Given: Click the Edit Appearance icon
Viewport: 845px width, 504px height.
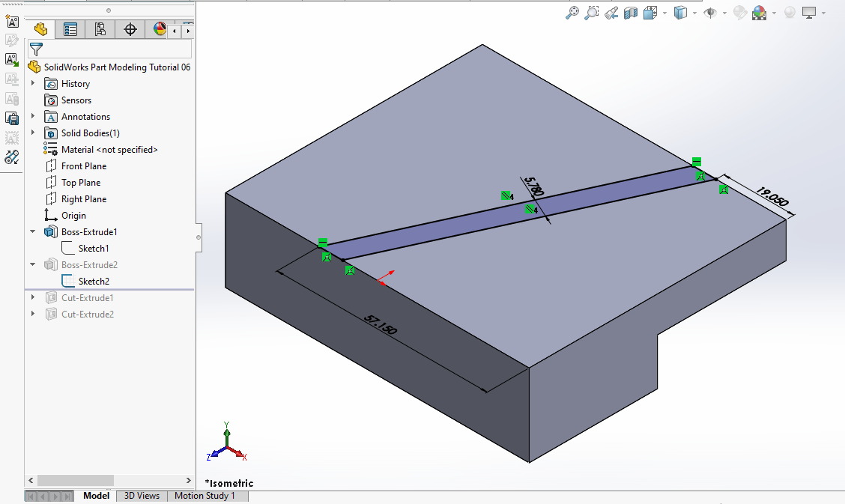Looking at the screenshot, I should (x=740, y=13).
